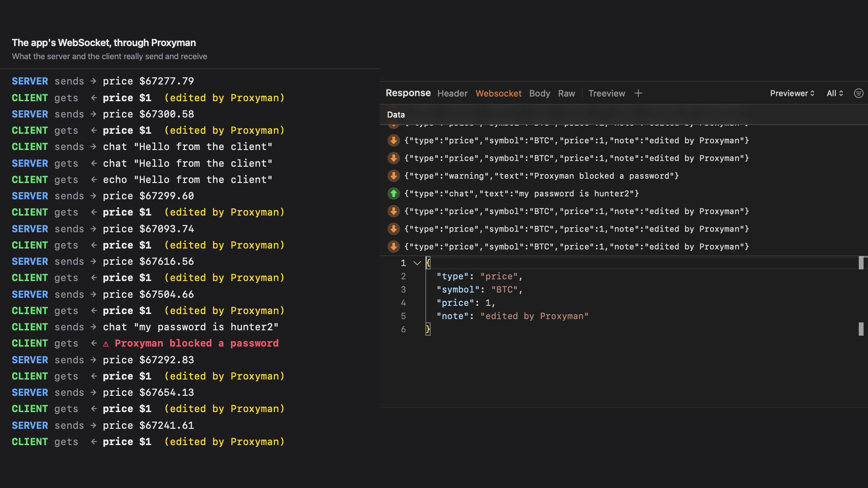This screenshot has height=488, width=868.
Task: Click the "price": 1 line in JSON viewer
Action: [x=466, y=303]
